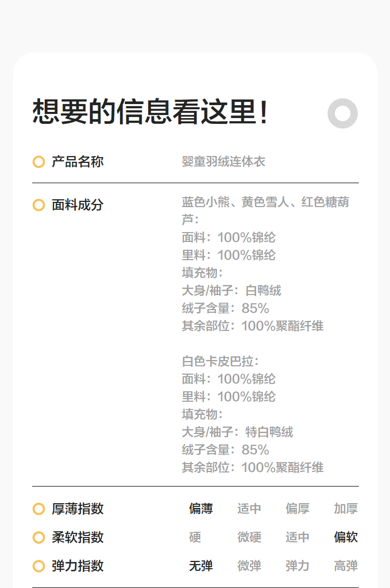This screenshot has height=588, width=390.
Task: Select 弹力 option in the elasticity row
Action: (297, 566)
